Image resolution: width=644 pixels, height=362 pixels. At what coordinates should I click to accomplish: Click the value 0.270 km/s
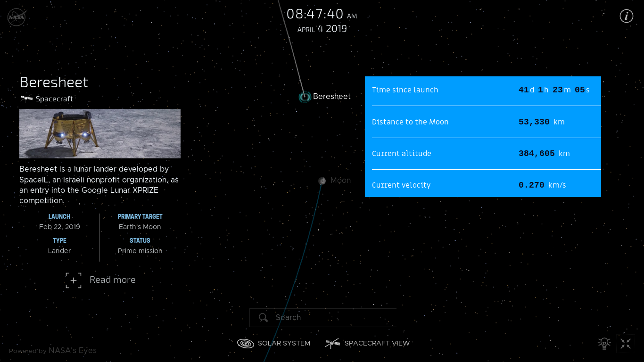[x=542, y=185]
